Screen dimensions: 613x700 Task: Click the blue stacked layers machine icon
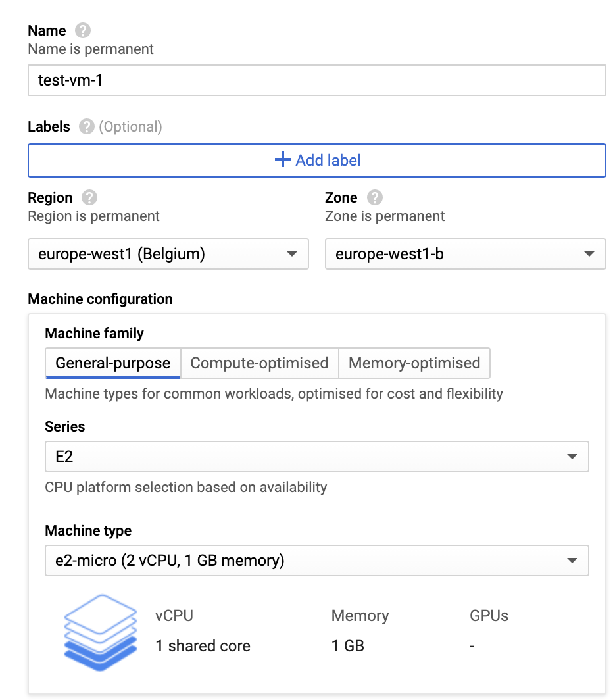tap(100, 632)
